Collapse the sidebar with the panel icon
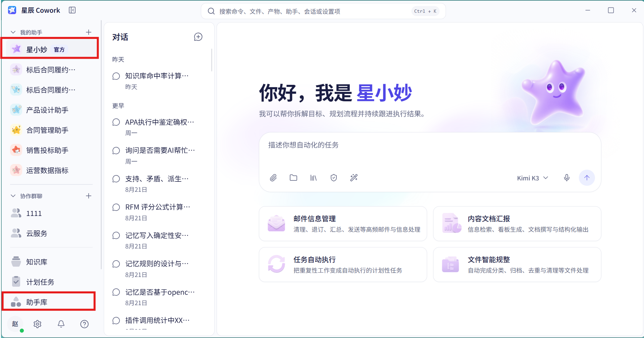This screenshot has height=338, width=644. 72,10
